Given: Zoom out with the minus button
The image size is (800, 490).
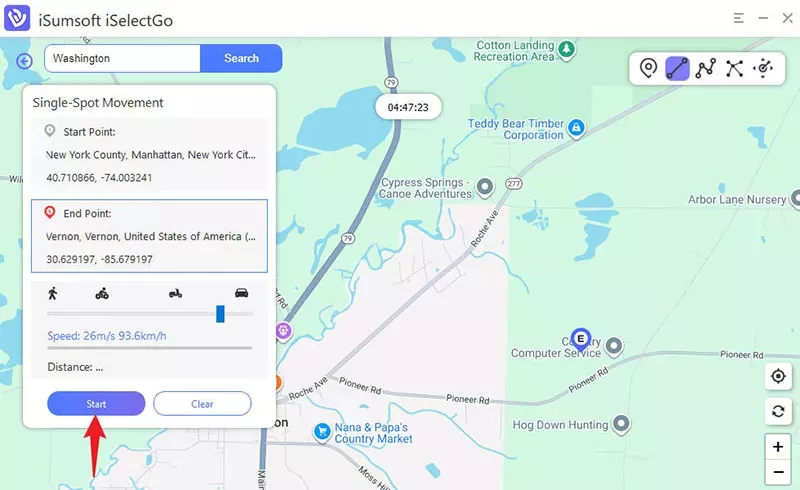Looking at the screenshot, I should click(x=778, y=472).
